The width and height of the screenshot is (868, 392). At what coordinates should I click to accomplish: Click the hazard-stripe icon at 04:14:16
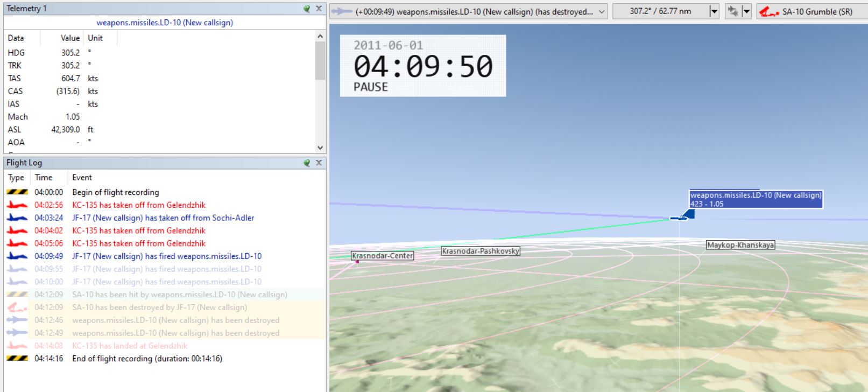tap(17, 359)
